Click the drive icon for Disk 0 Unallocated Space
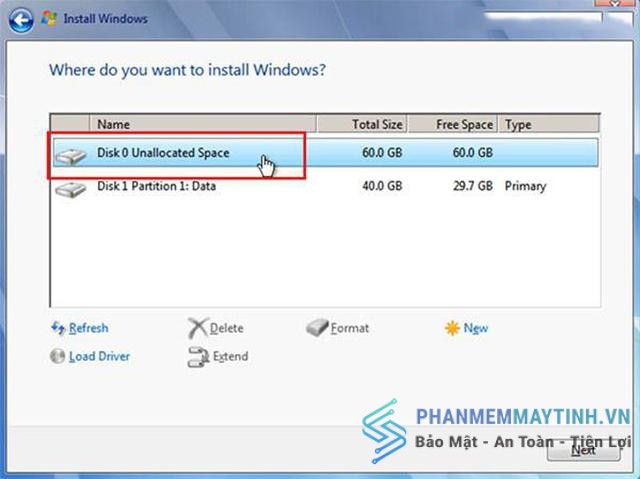 pos(71,157)
